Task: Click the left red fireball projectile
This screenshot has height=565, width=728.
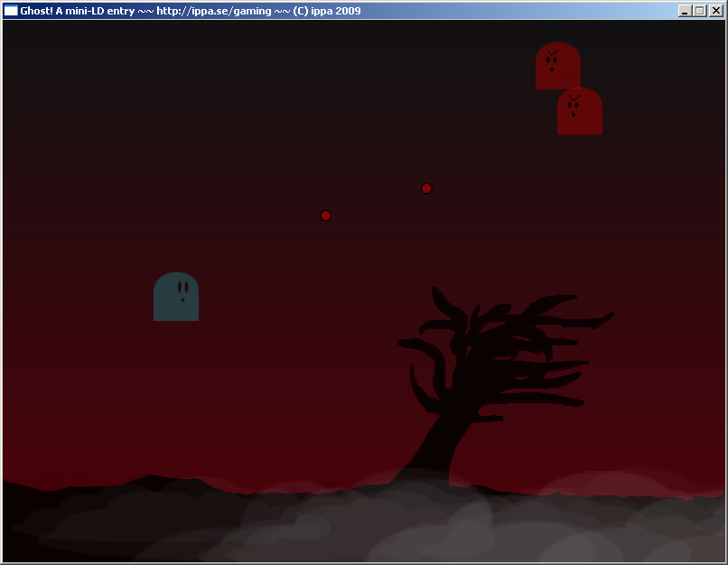Action: pyautogui.click(x=325, y=215)
